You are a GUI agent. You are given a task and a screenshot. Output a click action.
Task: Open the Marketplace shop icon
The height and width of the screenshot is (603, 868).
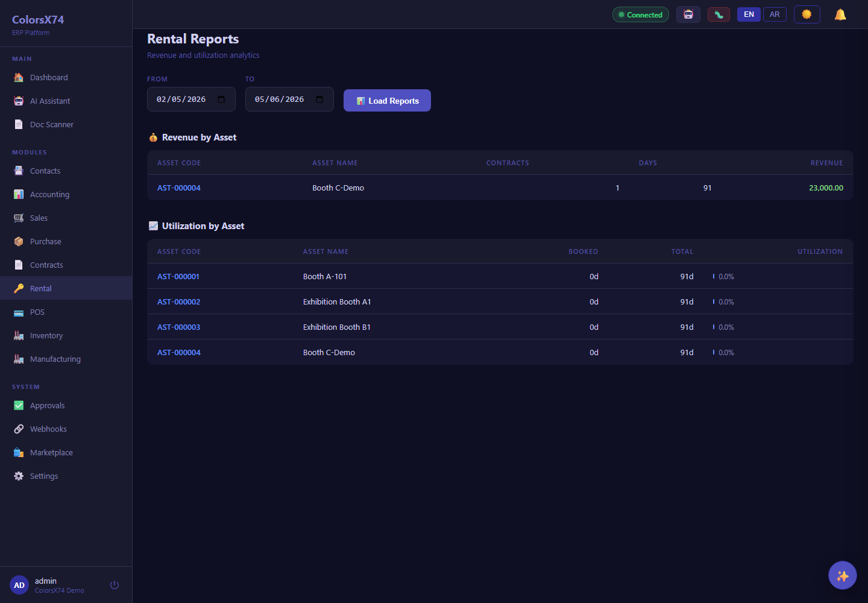pos(19,453)
